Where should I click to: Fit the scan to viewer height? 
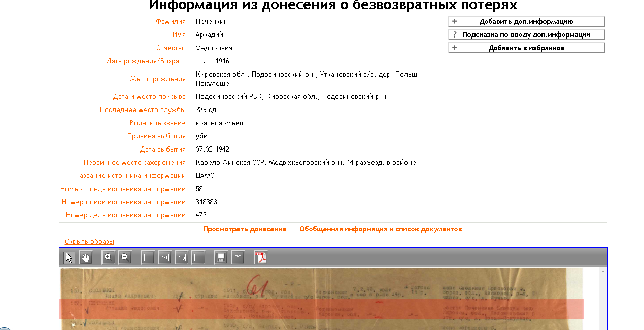click(x=198, y=258)
